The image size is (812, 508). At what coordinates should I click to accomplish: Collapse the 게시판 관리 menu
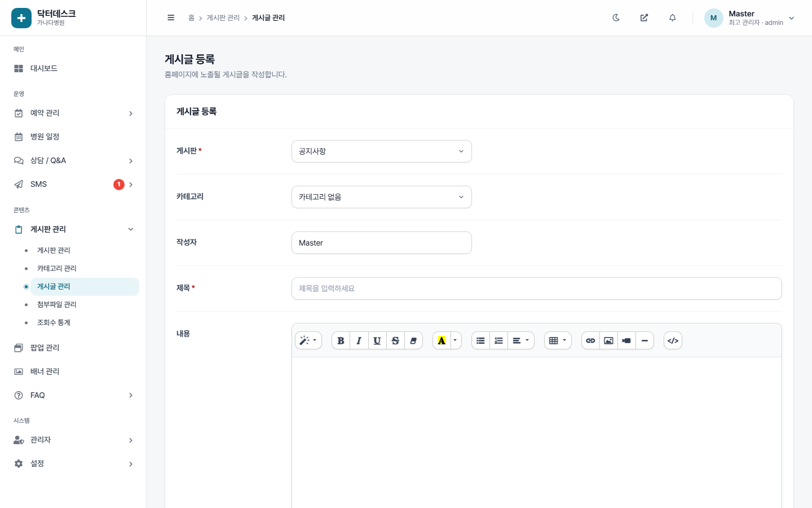point(73,229)
